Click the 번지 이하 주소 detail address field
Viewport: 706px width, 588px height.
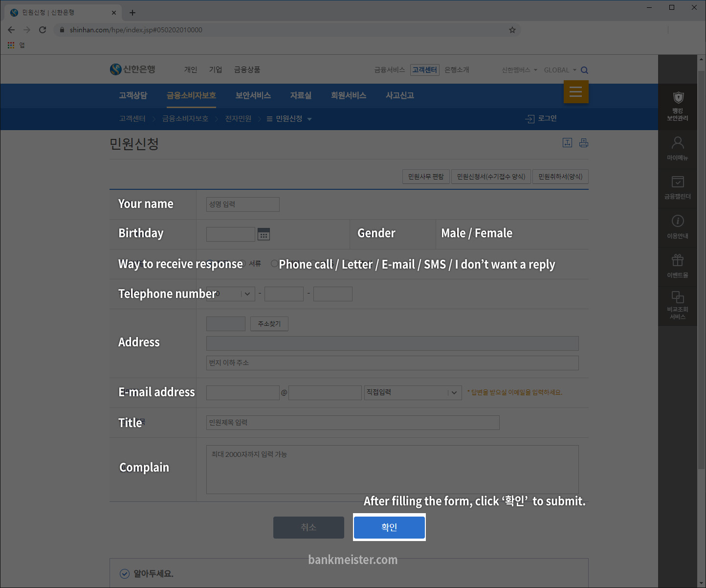pyautogui.click(x=393, y=363)
